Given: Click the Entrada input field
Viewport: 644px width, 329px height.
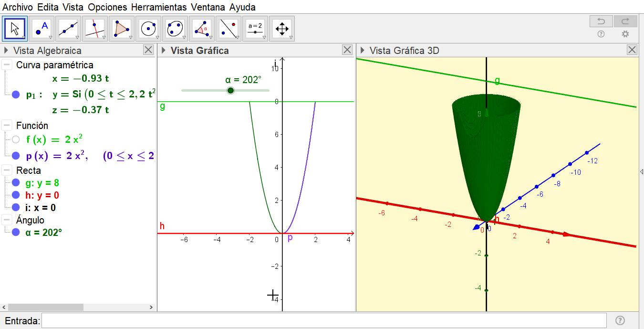Looking at the screenshot, I should point(324,320).
